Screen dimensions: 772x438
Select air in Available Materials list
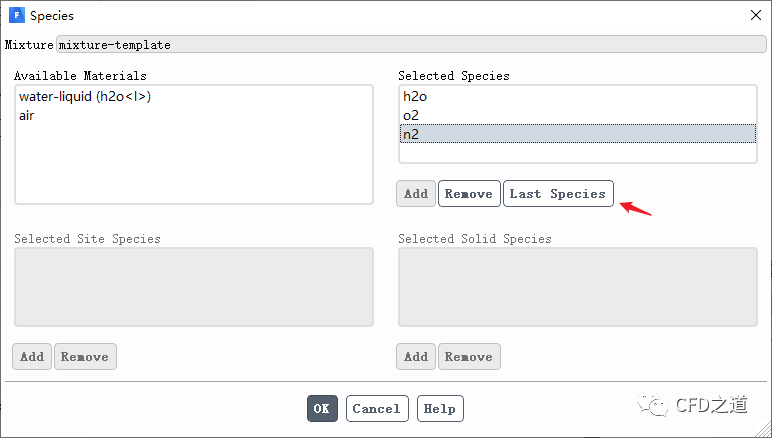click(x=28, y=115)
